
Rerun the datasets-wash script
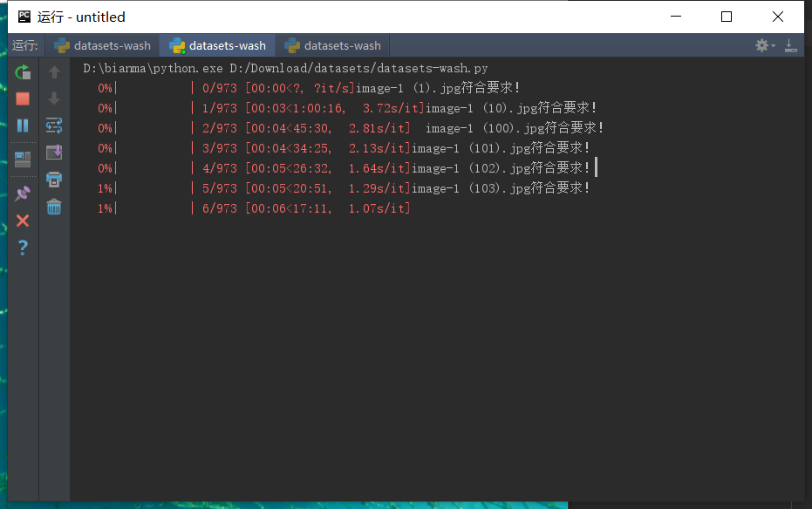click(23, 71)
